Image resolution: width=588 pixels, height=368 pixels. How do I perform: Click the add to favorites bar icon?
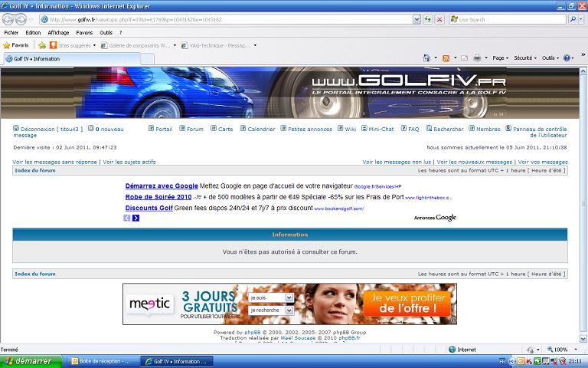pyautogui.click(x=42, y=45)
